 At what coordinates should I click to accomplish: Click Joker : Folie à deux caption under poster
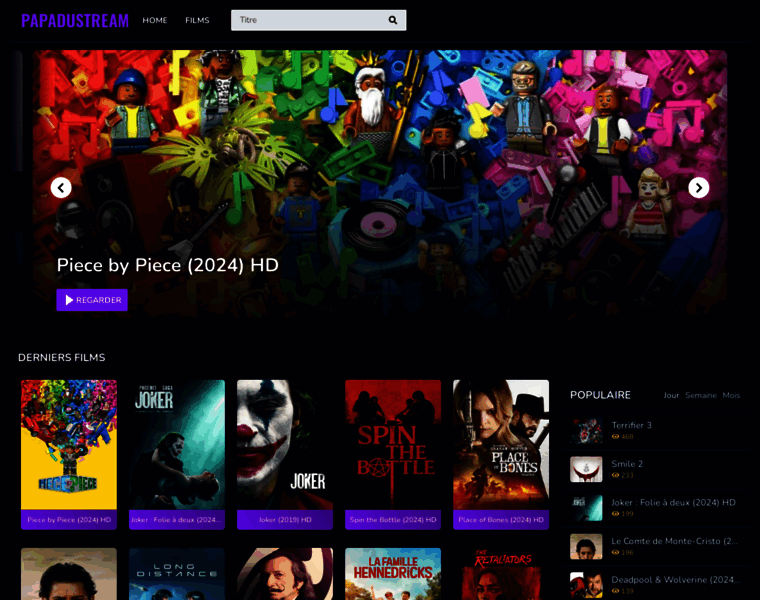[177, 520]
